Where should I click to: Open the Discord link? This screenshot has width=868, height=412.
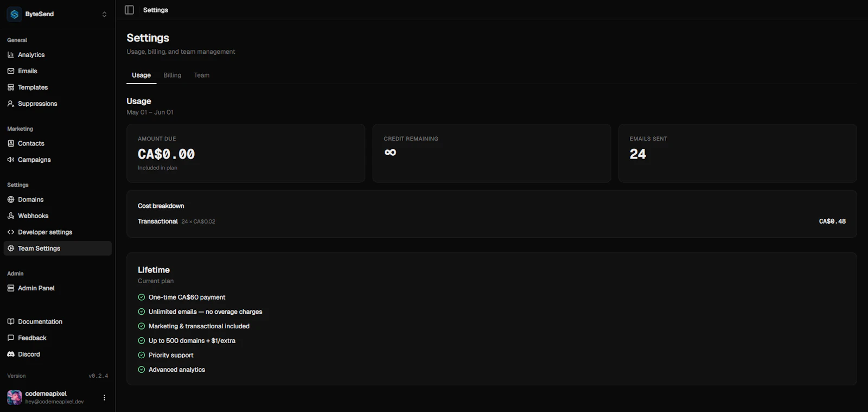[x=58, y=354]
